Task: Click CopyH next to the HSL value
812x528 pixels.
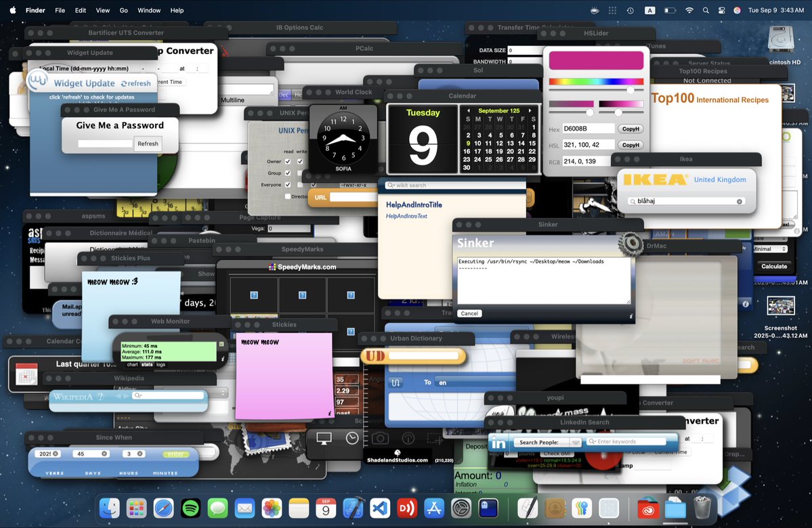Action: click(x=631, y=145)
